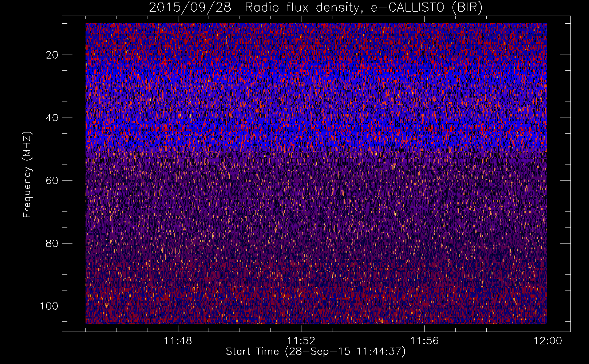Image resolution: width=589 pixels, height=364 pixels.
Task: Click the 'Start Time (28-Sep-15 11:44:37)' label
Action: tap(316, 352)
